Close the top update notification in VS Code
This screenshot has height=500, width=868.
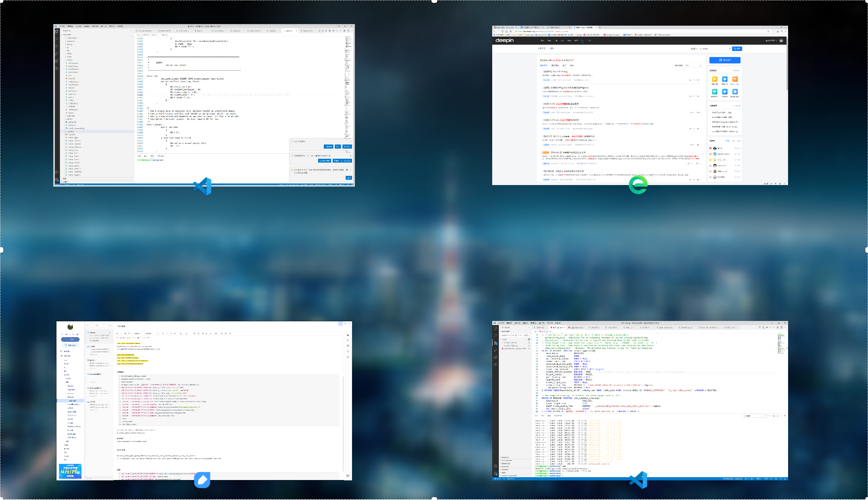click(350, 142)
